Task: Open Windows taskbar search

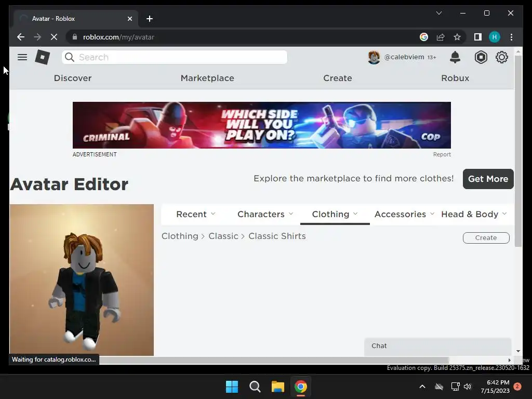Action: (255, 387)
